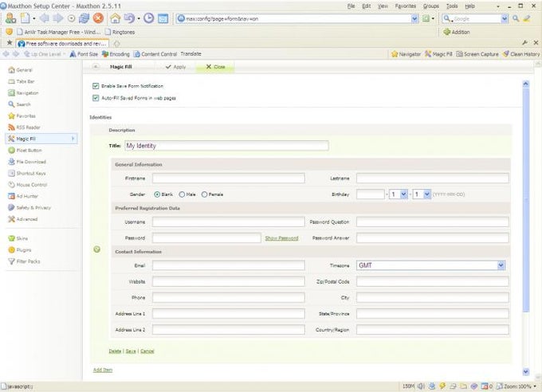Click the Add Item link
The width and height of the screenshot is (542, 392).
coord(103,370)
